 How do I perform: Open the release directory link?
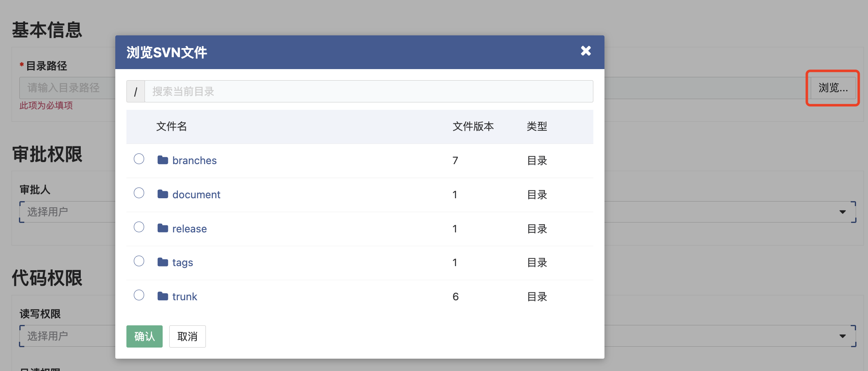189,229
